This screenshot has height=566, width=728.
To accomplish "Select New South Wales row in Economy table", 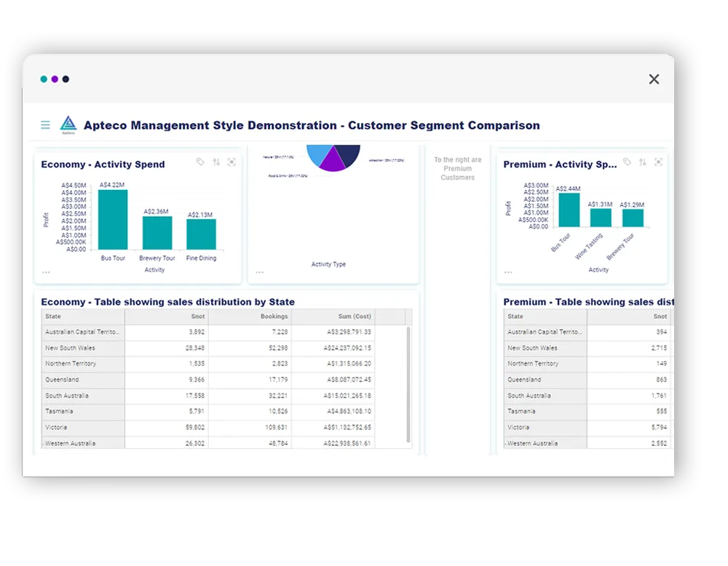I will 208,348.
